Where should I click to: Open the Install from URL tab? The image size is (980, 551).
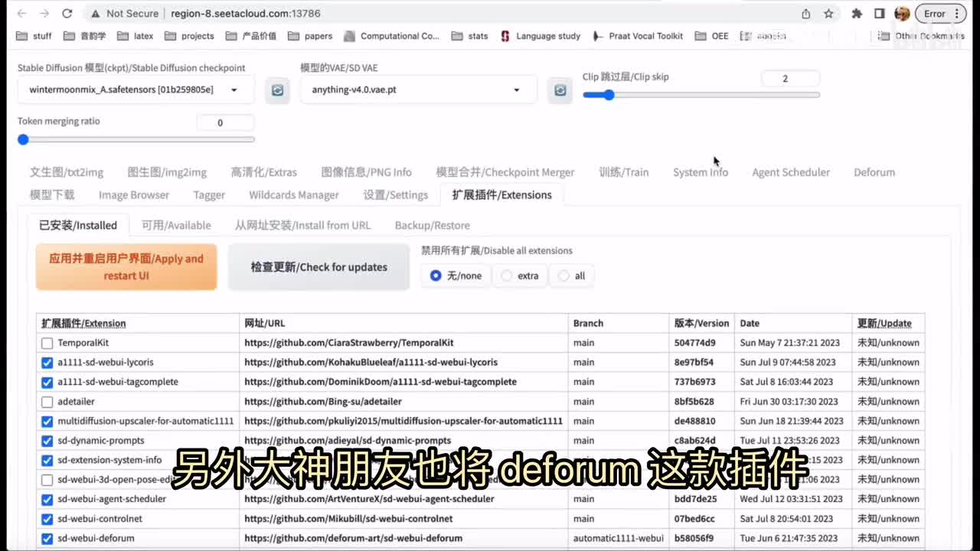pyautogui.click(x=302, y=225)
